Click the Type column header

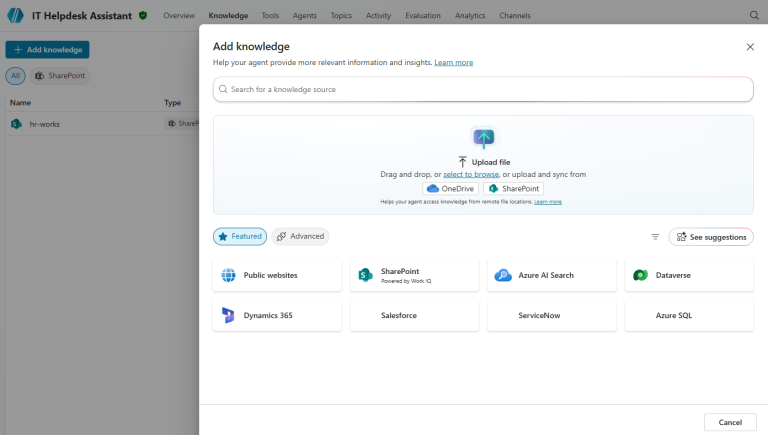coord(172,103)
